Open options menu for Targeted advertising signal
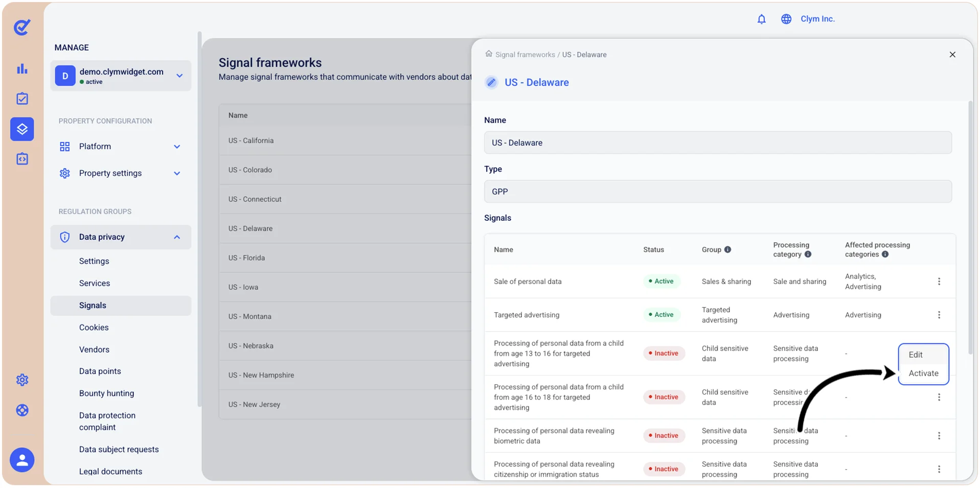Image resolution: width=980 pixels, height=488 pixels. coord(939,315)
